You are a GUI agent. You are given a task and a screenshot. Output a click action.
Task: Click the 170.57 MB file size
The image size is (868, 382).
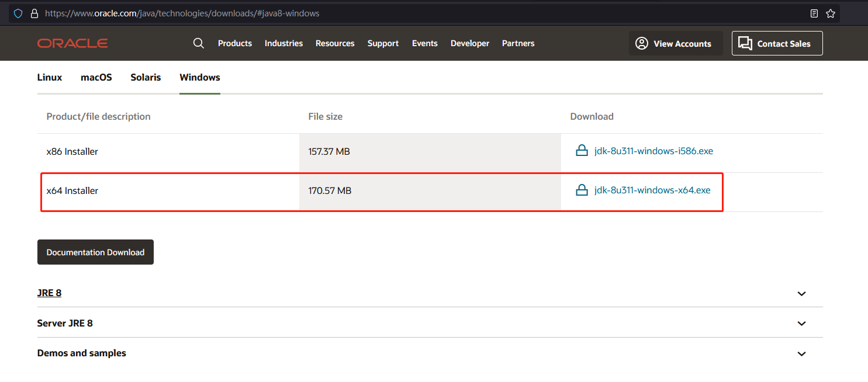tap(330, 190)
